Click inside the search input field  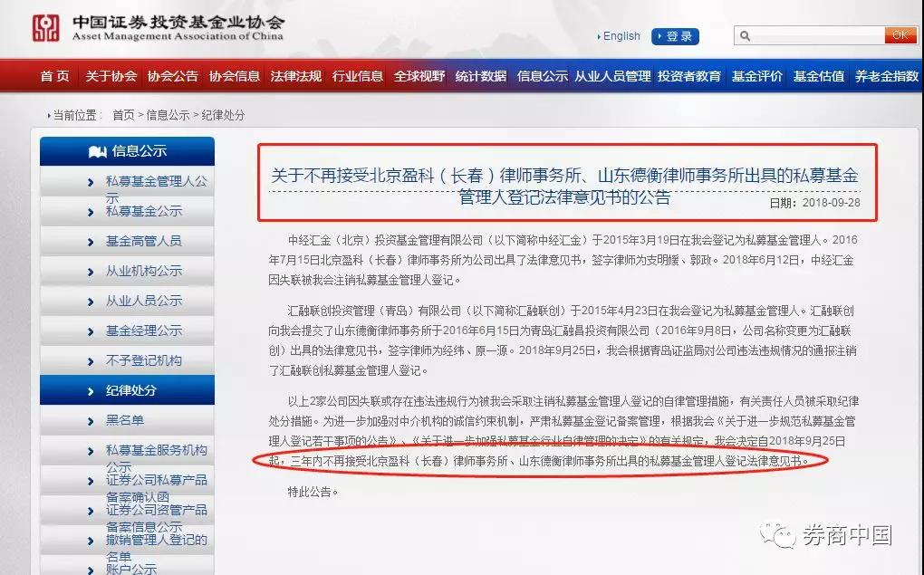817,36
